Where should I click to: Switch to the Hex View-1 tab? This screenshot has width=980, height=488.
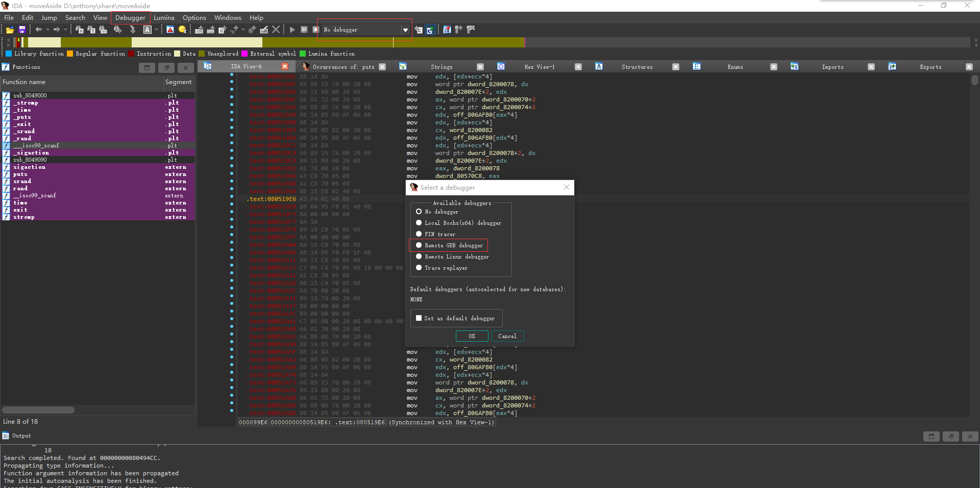(x=539, y=67)
